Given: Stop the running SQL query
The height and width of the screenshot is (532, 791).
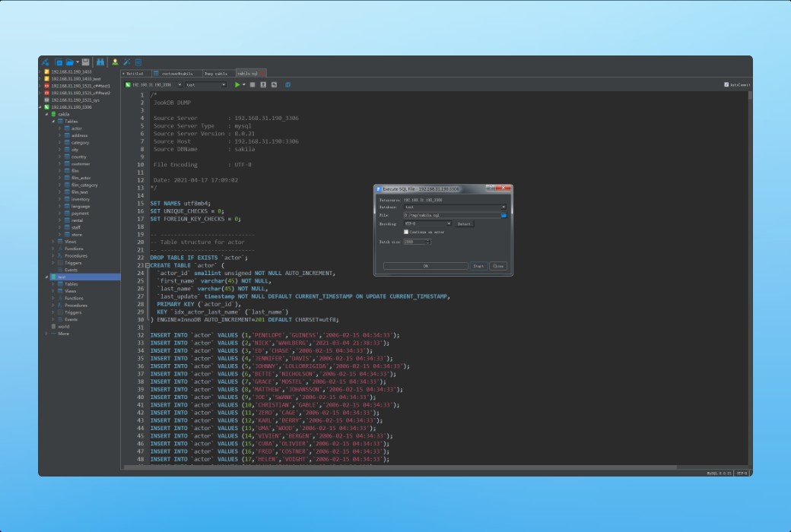Looking at the screenshot, I should click(x=252, y=85).
